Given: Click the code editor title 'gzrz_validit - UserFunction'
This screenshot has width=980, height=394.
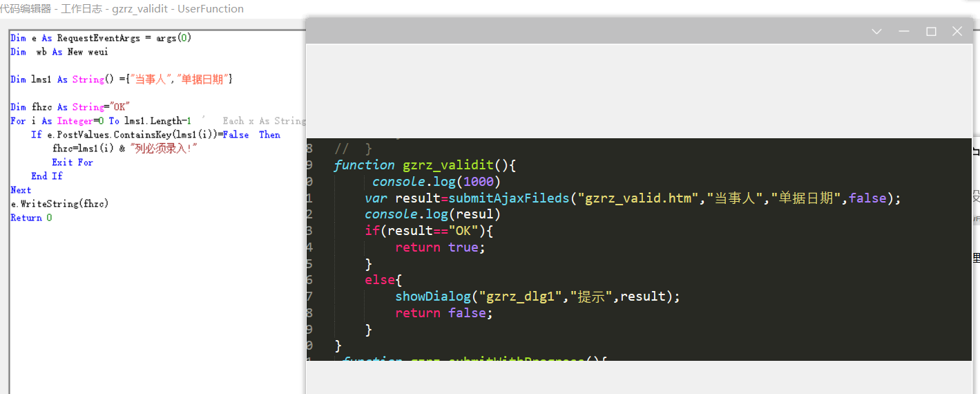Looking at the screenshot, I should [178, 9].
